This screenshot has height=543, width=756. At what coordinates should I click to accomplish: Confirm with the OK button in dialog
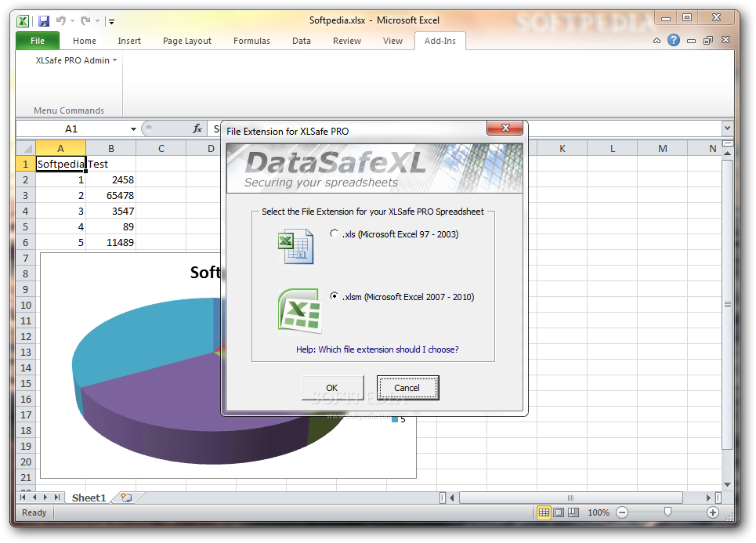[x=332, y=388]
